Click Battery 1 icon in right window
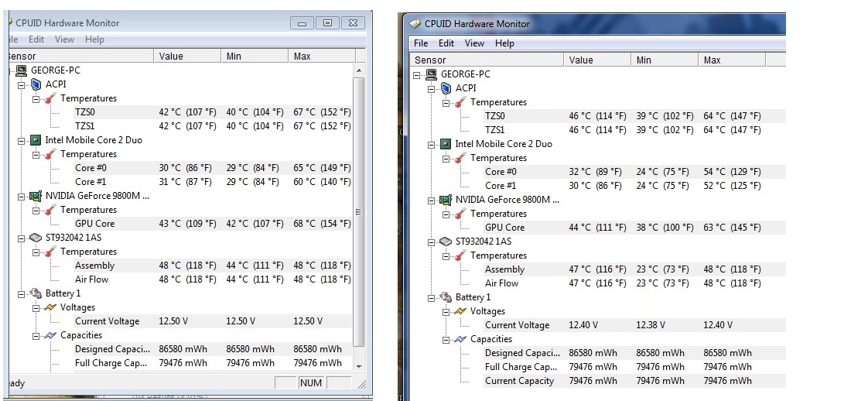This screenshot has height=401, width=868. point(446,296)
